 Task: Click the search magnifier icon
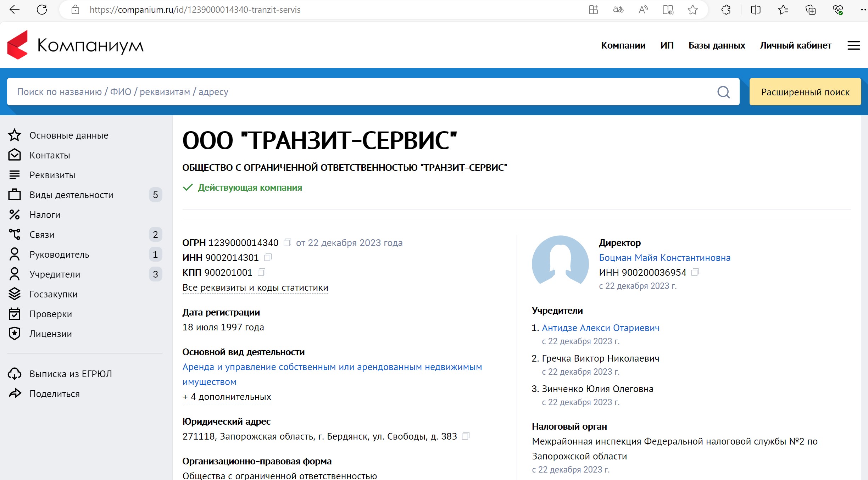coord(724,92)
